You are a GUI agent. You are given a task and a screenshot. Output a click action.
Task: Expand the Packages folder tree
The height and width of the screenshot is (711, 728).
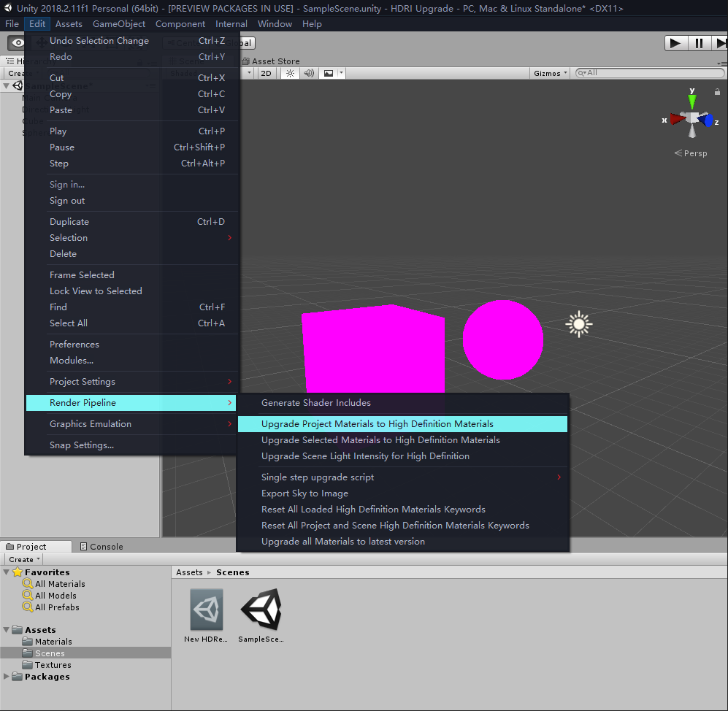(x=6, y=677)
